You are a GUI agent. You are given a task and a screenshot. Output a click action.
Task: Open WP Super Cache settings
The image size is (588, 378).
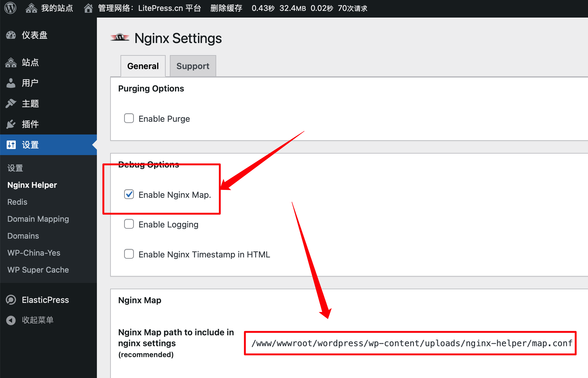[38, 270]
